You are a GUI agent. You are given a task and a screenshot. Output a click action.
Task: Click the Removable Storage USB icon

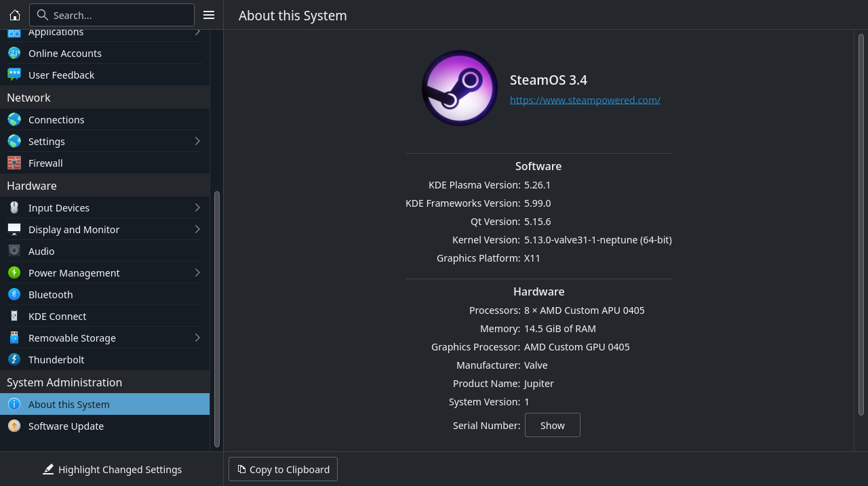coord(14,338)
